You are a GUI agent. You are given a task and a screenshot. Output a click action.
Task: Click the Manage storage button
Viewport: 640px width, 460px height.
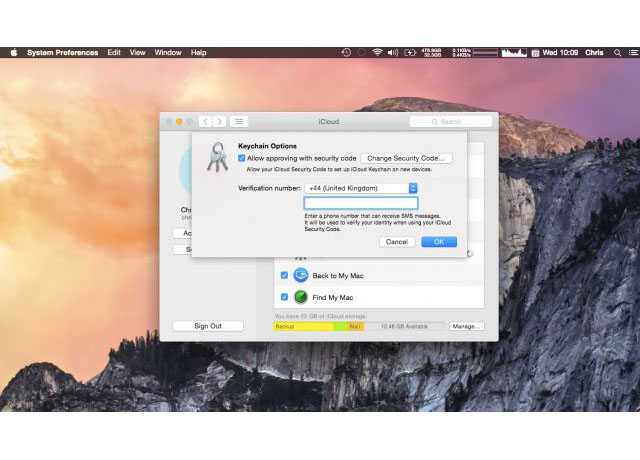click(466, 327)
